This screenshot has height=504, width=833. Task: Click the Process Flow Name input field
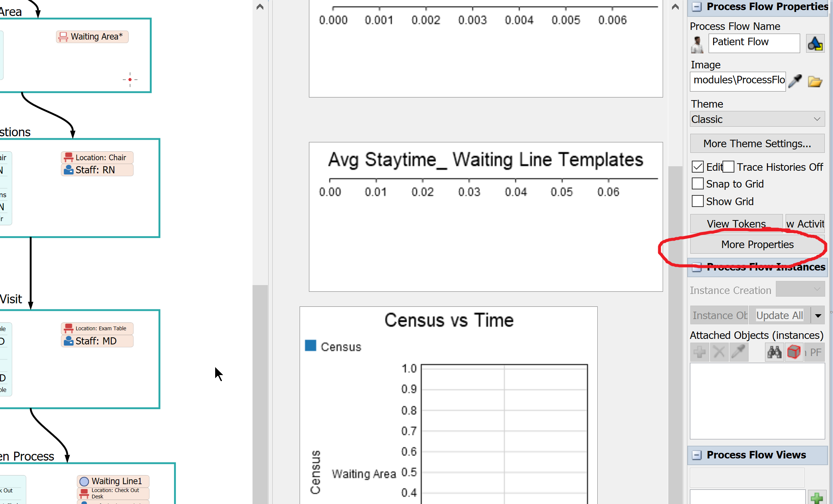tap(754, 43)
